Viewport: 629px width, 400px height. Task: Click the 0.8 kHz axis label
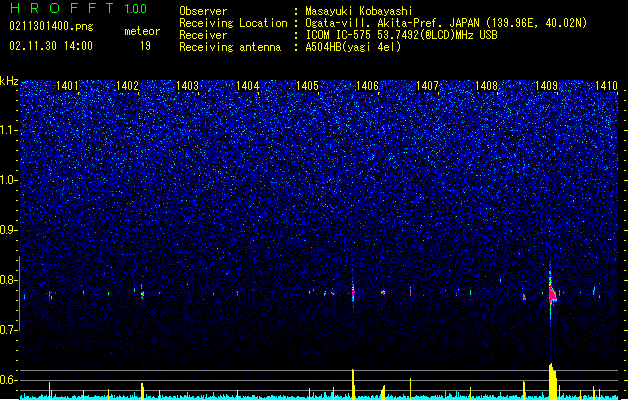[9, 280]
